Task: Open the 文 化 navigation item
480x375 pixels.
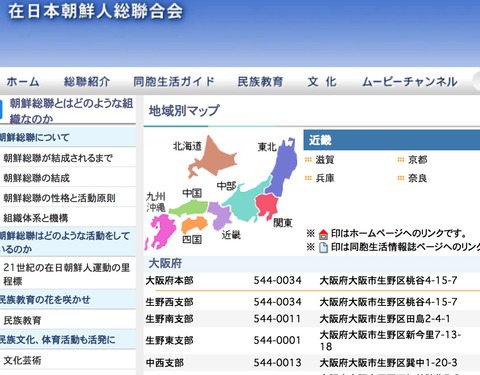Action: [322, 82]
